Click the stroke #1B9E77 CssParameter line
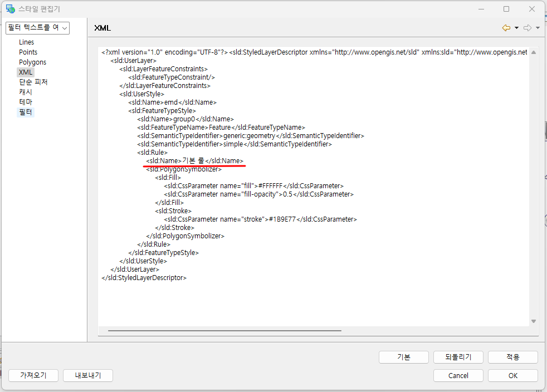The width and height of the screenshot is (547, 392). coord(260,219)
